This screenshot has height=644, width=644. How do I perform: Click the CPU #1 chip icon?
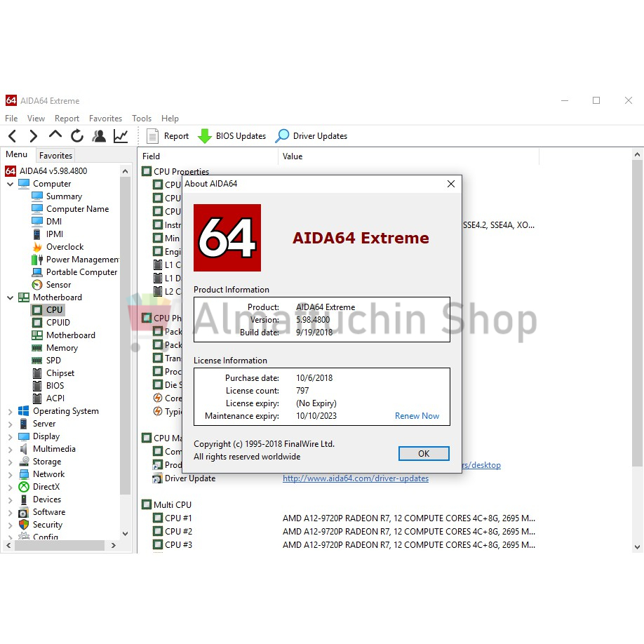158,518
